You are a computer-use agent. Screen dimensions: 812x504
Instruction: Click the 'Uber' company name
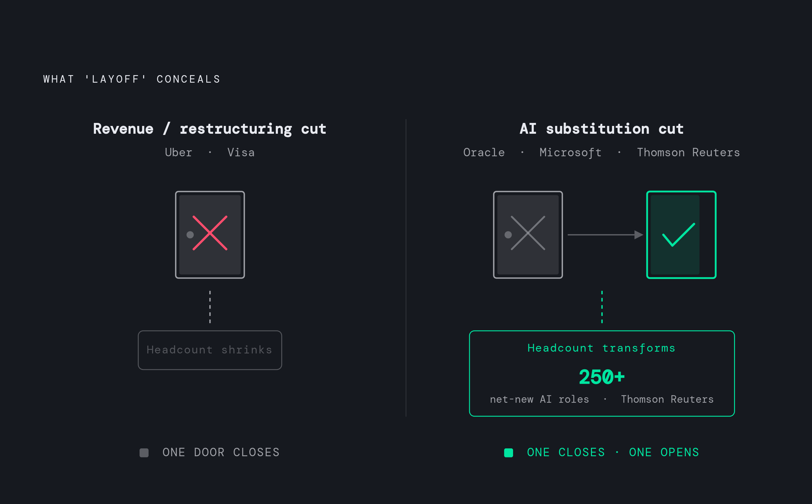(x=179, y=152)
